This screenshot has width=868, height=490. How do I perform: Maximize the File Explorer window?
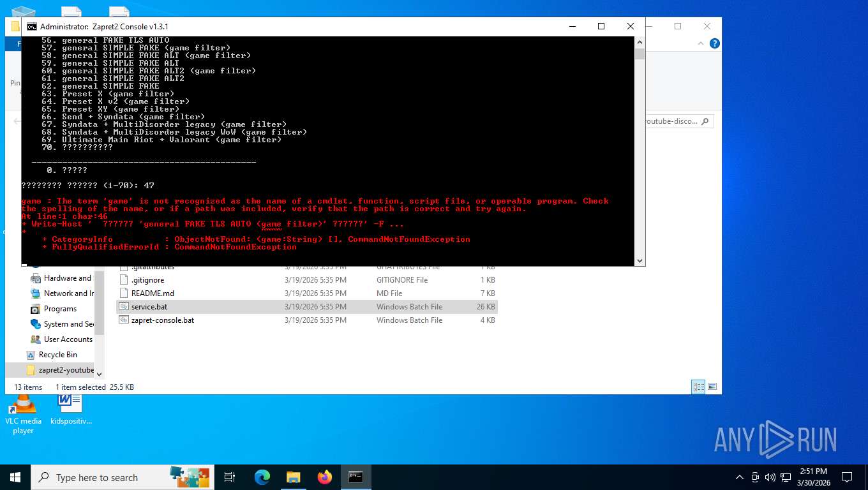pyautogui.click(x=678, y=26)
